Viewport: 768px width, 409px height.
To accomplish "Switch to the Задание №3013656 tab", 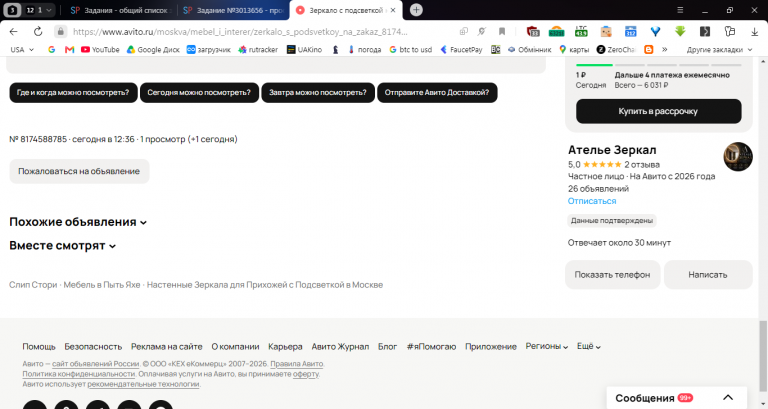I will (x=233, y=10).
